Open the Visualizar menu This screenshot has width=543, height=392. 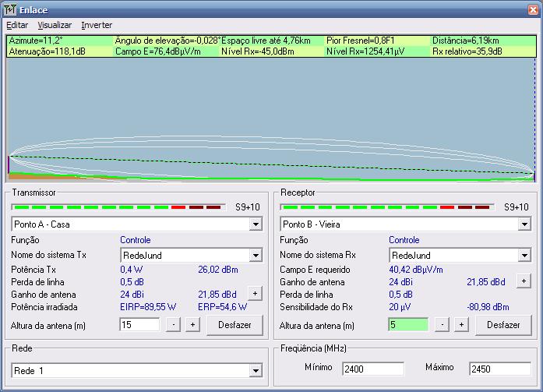click(55, 25)
